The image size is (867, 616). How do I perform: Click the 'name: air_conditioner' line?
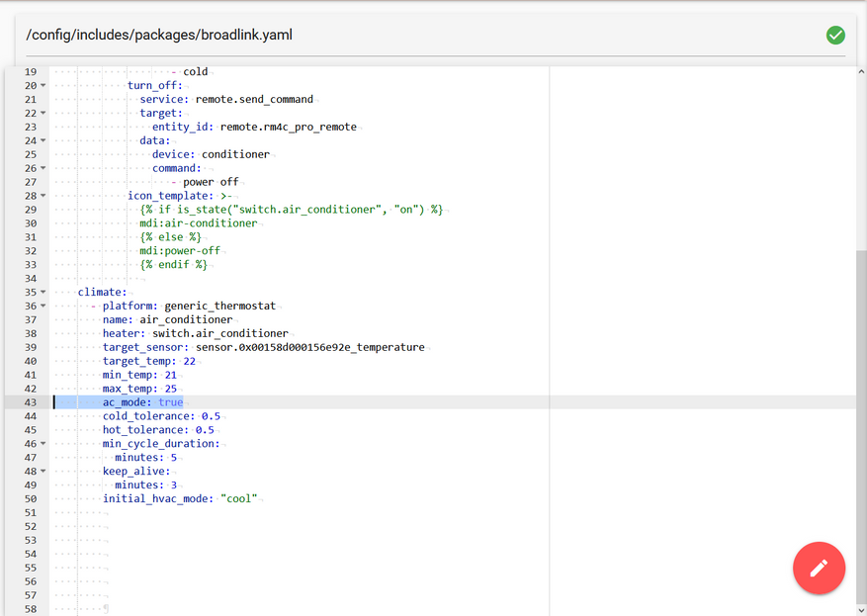click(x=167, y=319)
